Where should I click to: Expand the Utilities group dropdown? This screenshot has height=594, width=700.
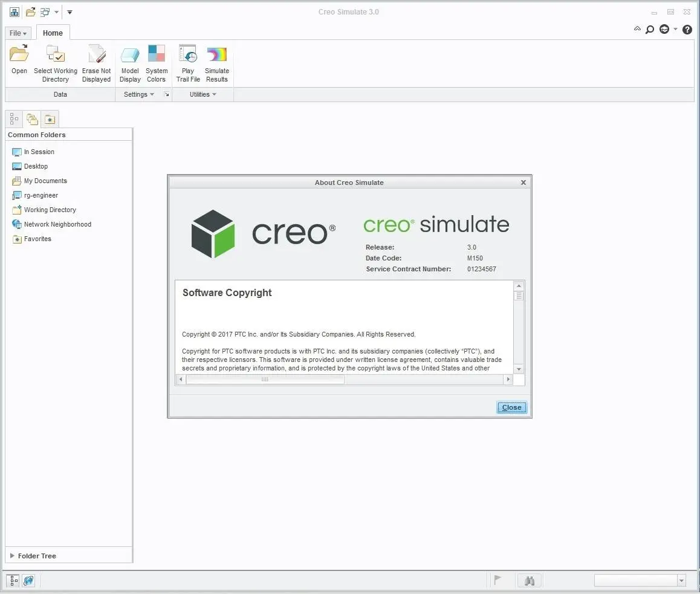tap(203, 95)
